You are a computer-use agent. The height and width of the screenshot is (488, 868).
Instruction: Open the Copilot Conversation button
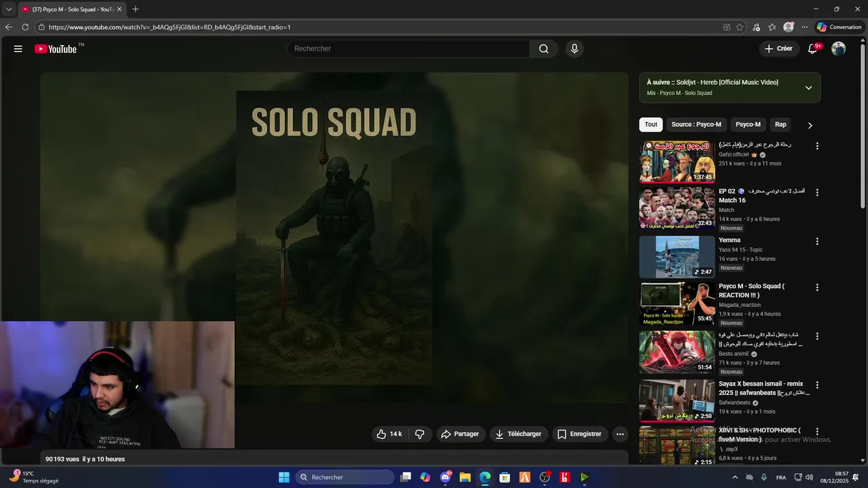pos(839,27)
